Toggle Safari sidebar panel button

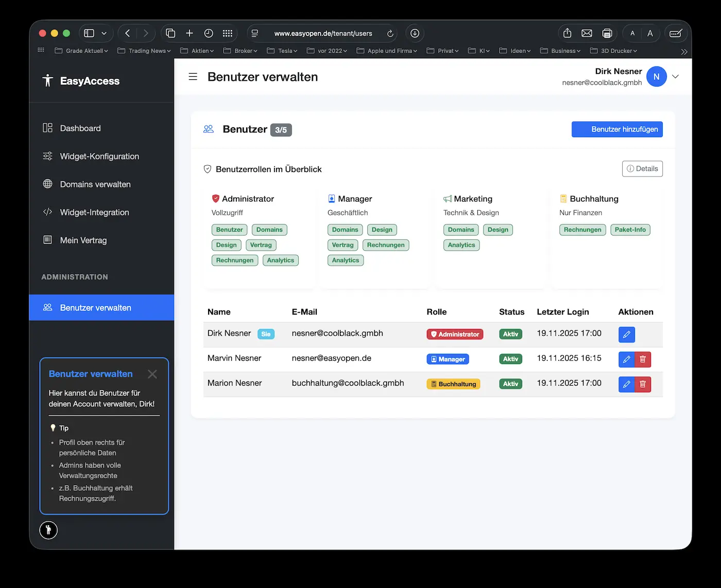[x=89, y=33]
